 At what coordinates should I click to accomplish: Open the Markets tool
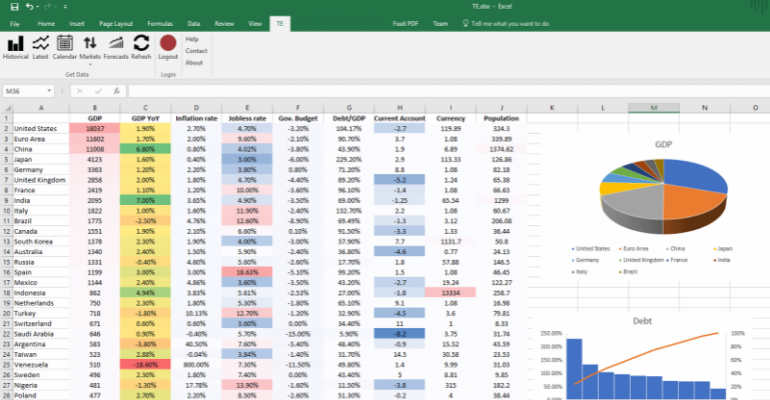coord(90,48)
